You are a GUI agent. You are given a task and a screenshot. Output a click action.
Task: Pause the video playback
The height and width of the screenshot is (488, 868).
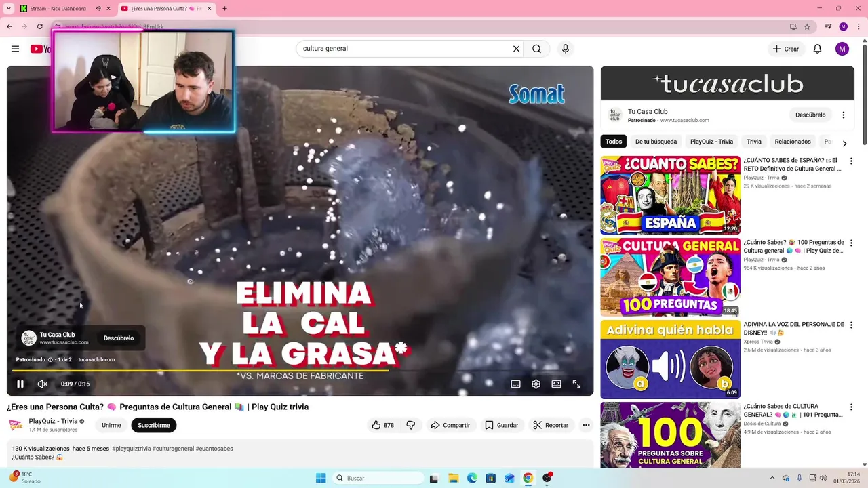20,384
